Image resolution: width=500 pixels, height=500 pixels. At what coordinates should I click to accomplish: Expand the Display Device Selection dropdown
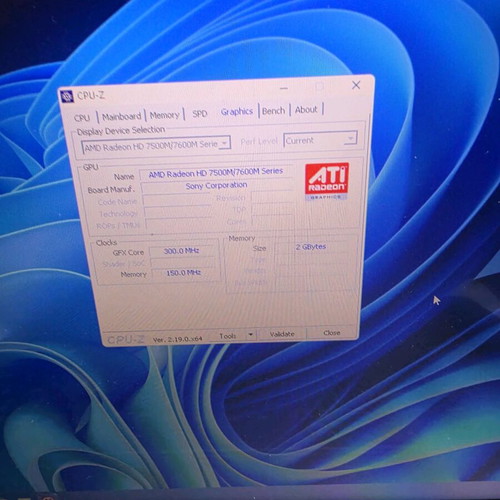click(x=156, y=145)
